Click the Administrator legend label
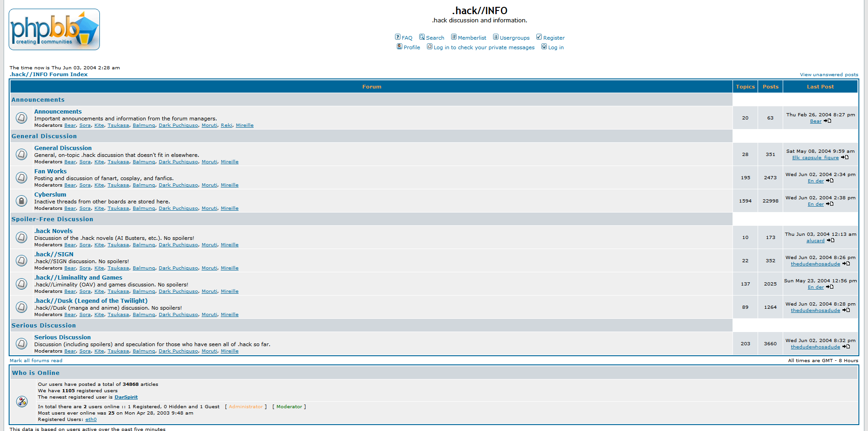 coord(246,407)
